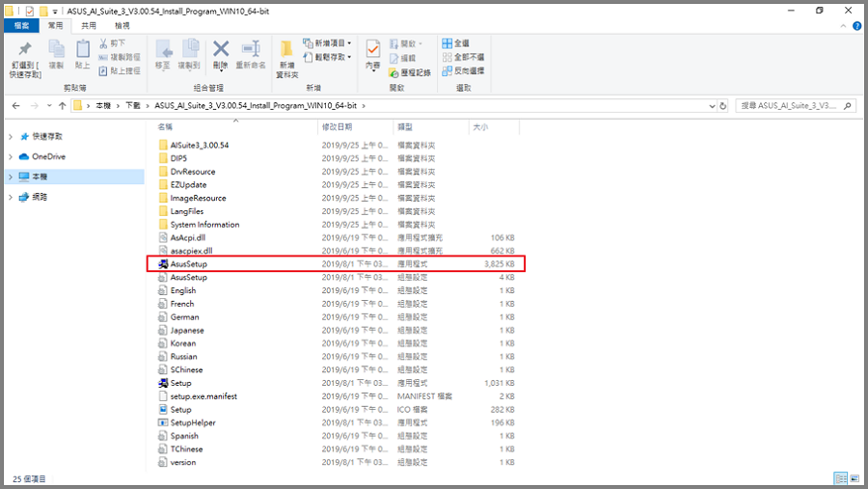Open the Easy access dropdown
Image resolution: width=868 pixels, height=489 pixels.
pyautogui.click(x=327, y=57)
